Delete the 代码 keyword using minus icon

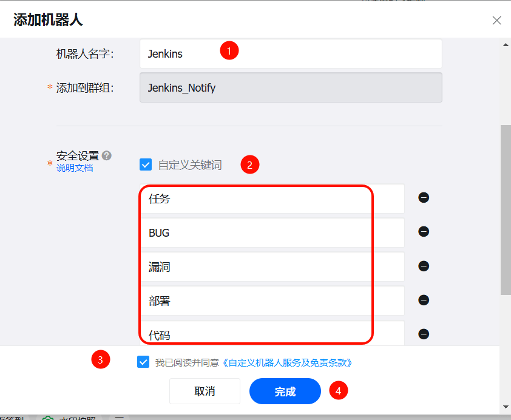424,334
